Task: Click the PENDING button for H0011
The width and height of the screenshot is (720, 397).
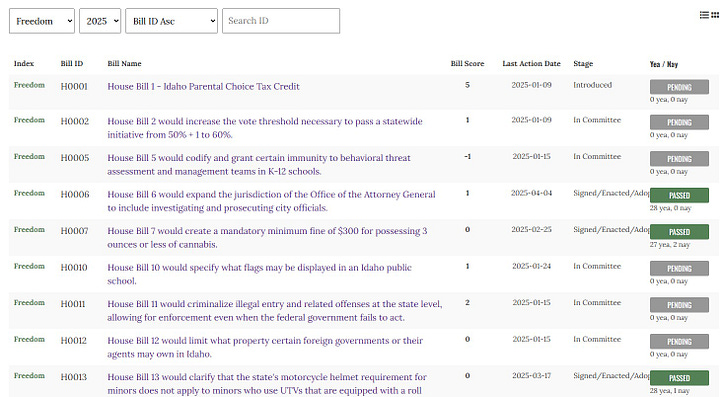Action: pyautogui.click(x=679, y=305)
